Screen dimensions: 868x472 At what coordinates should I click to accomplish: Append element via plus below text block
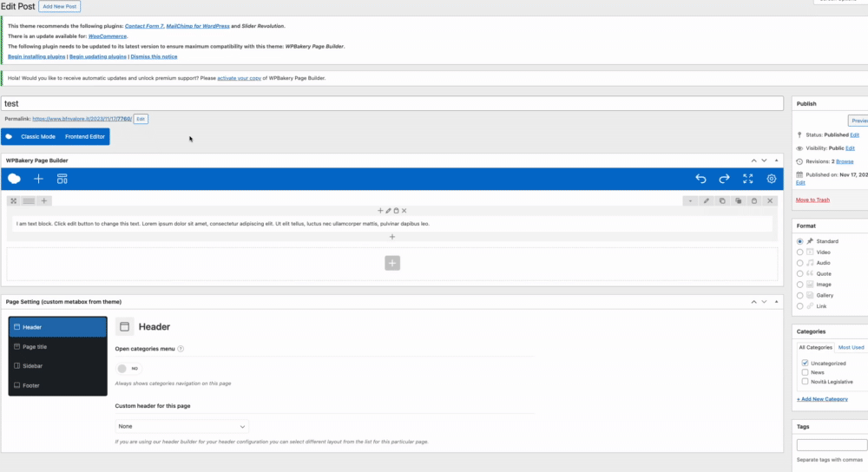(392, 237)
